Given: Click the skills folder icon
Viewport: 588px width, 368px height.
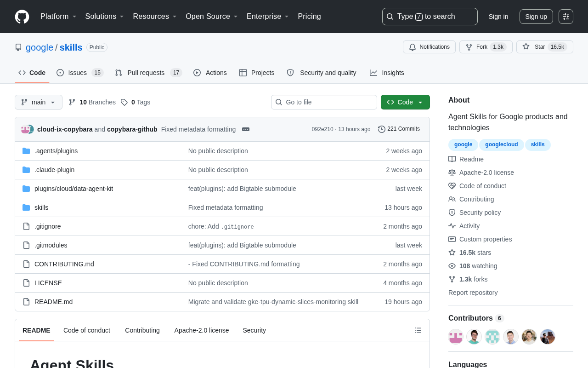Looking at the screenshot, I should [26, 207].
